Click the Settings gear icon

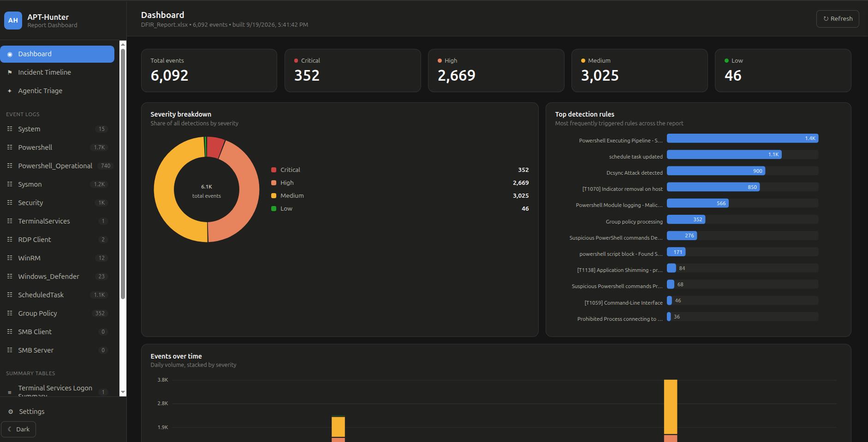(x=11, y=412)
